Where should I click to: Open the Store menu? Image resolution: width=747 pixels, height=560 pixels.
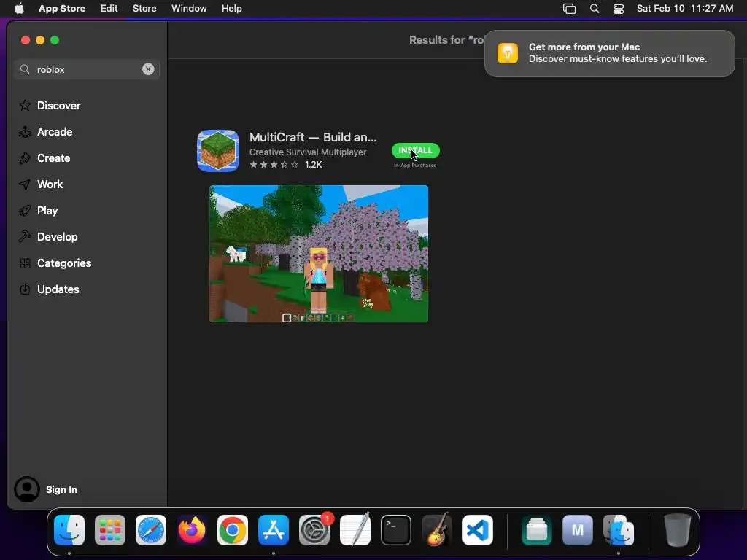(144, 9)
